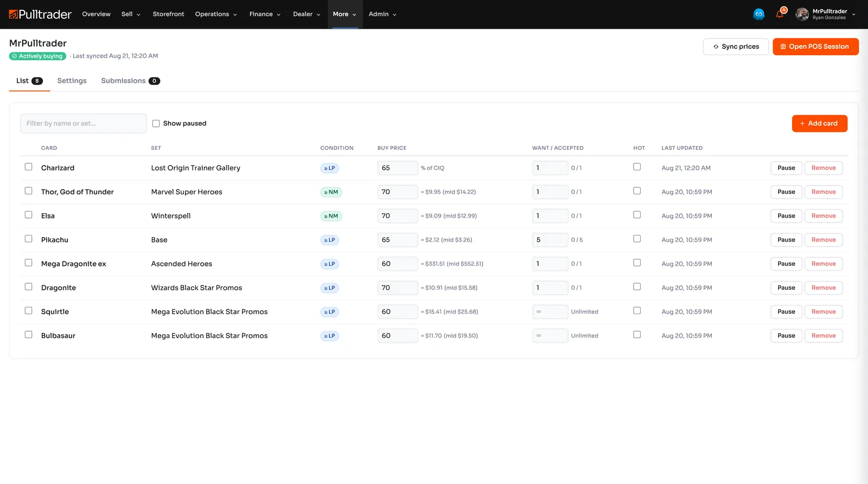
Task: Edit Mega Dragonite ex buy price field
Action: point(398,264)
